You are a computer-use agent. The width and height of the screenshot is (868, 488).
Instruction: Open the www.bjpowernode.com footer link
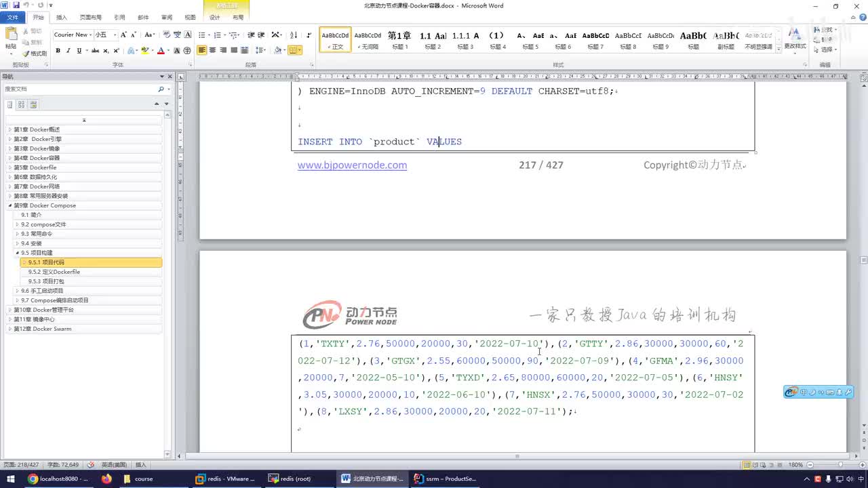coord(352,165)
